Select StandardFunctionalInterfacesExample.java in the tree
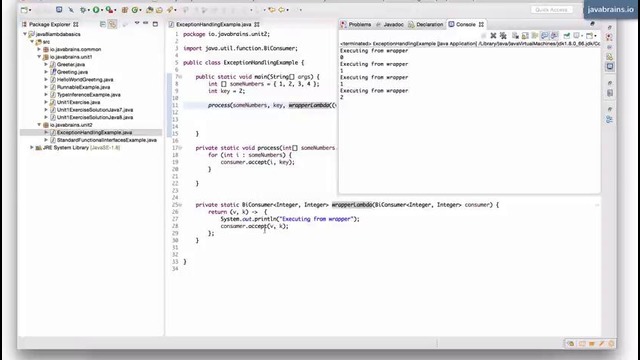 pyautogui.click(x=107, y=140)
